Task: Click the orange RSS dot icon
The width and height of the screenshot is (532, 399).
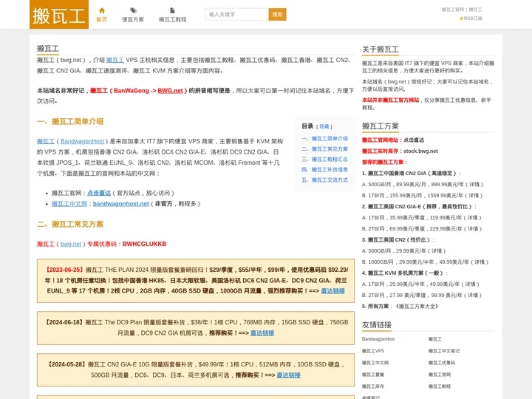Action: (461, 18)
